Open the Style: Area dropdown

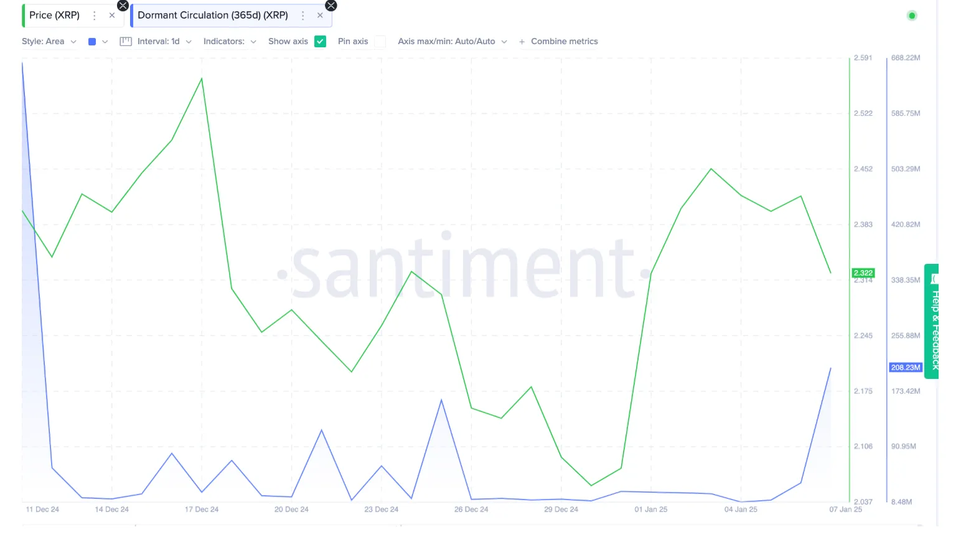click(x=49, y=41)
